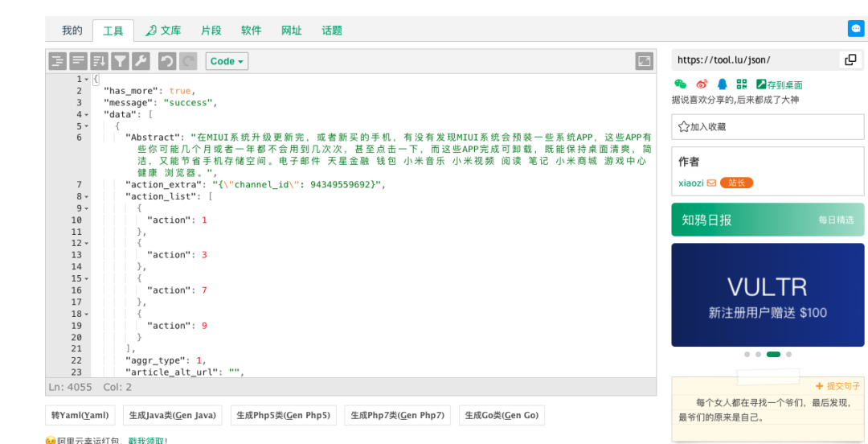Viewport: 868px width, 444px height.
Task: Select the second carousel dot
Action: coord(758,354)
